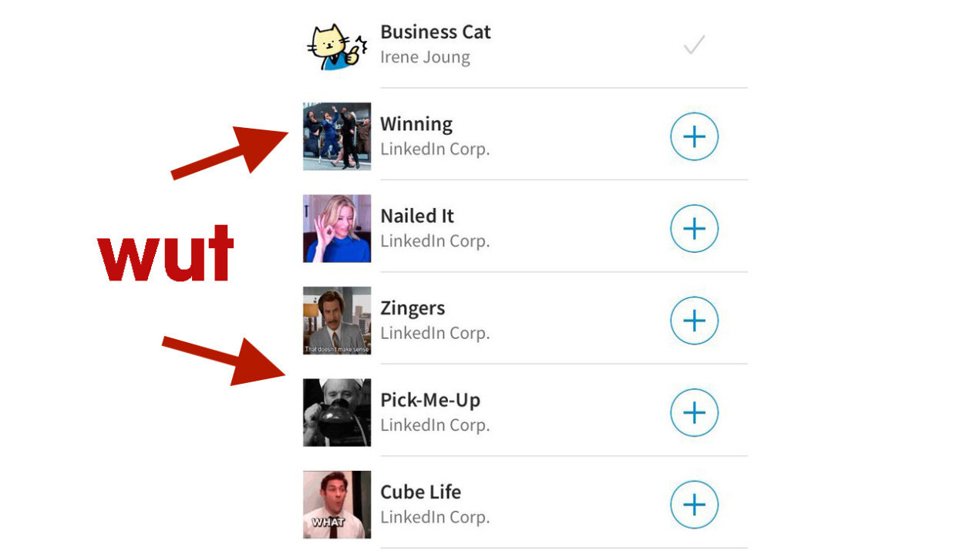Open the Business Cat cartoon thumbnail
Image resolution: width=980 pixels, height=551 pixels.
pyautogui.click(x=337, y=46)
